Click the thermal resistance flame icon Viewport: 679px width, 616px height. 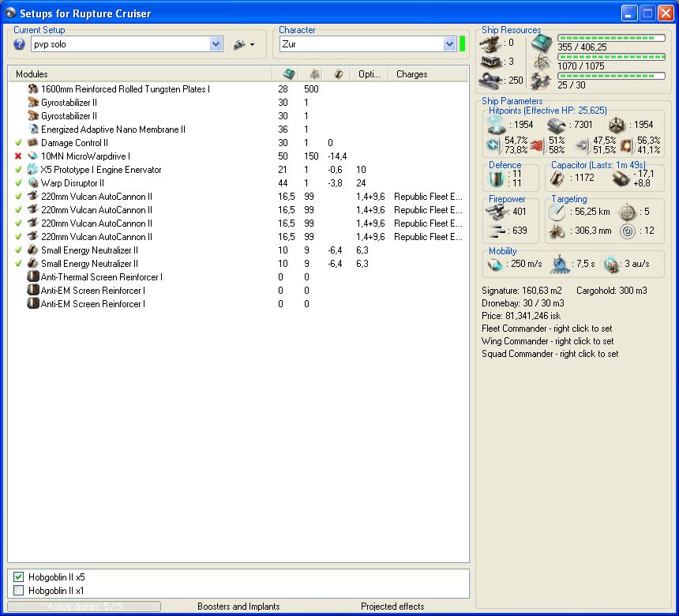click(537, 145)
